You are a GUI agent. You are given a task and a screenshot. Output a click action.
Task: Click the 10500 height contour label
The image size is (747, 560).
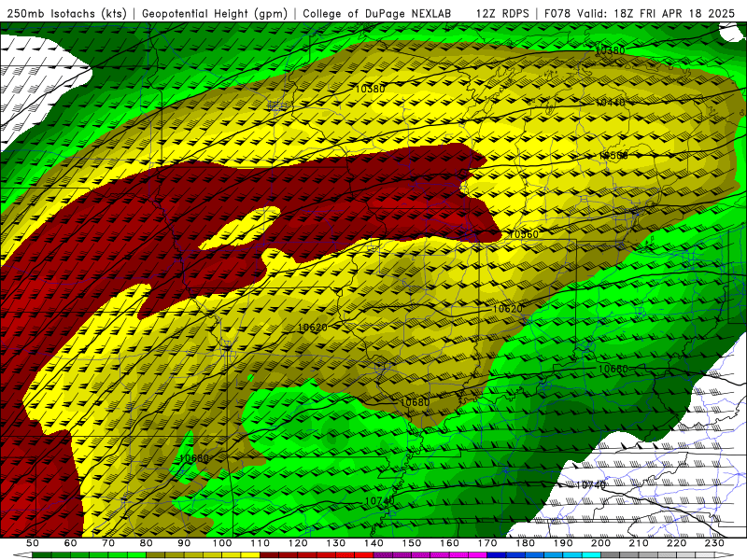[613, 155]
